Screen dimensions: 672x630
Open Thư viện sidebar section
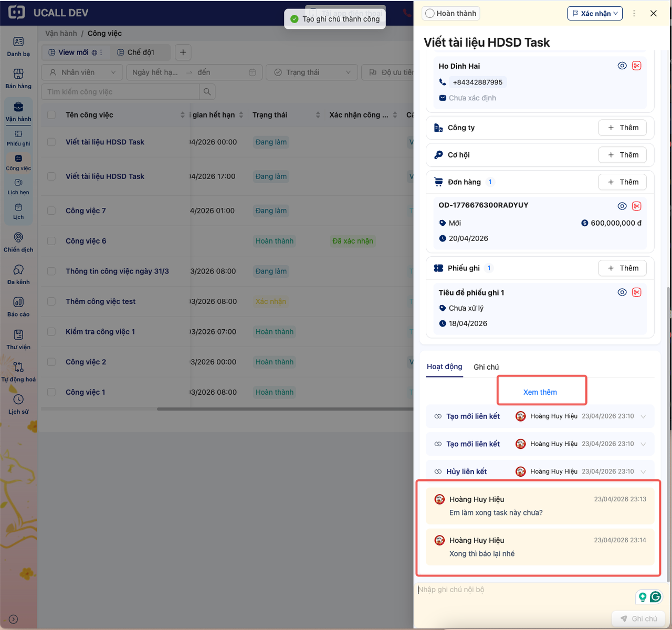coord(18,340)
